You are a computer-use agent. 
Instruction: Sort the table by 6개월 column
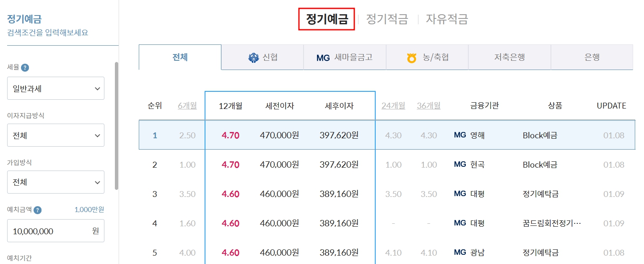[187, 106]
